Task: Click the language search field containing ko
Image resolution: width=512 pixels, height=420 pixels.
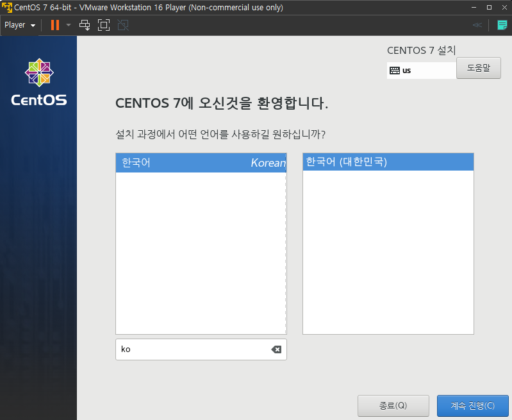Action: tap(201, 349)
